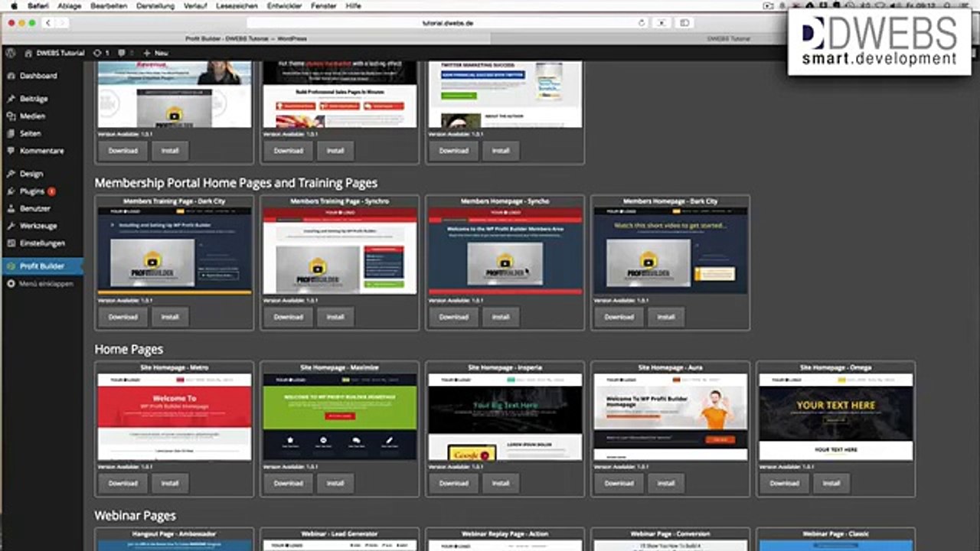The height and width of the screenshot is (551, 980).
Task: Install Site Homepage - Metro
Action: [170, 483]
